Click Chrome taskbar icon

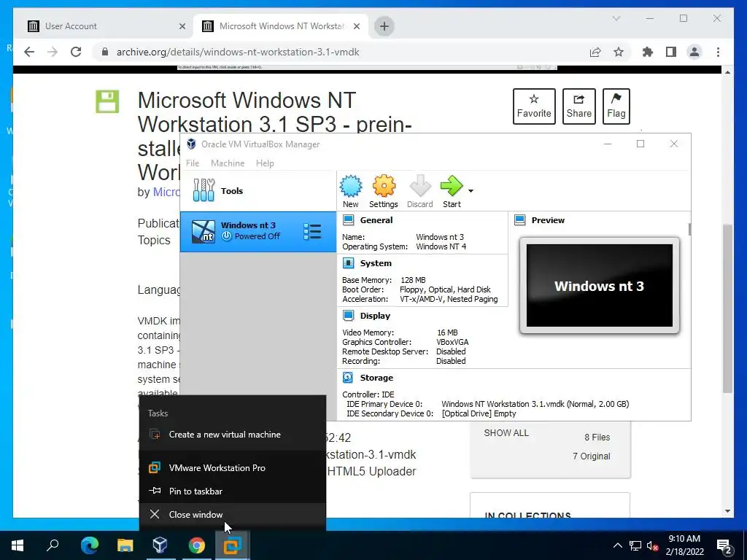tap(196, 545)
